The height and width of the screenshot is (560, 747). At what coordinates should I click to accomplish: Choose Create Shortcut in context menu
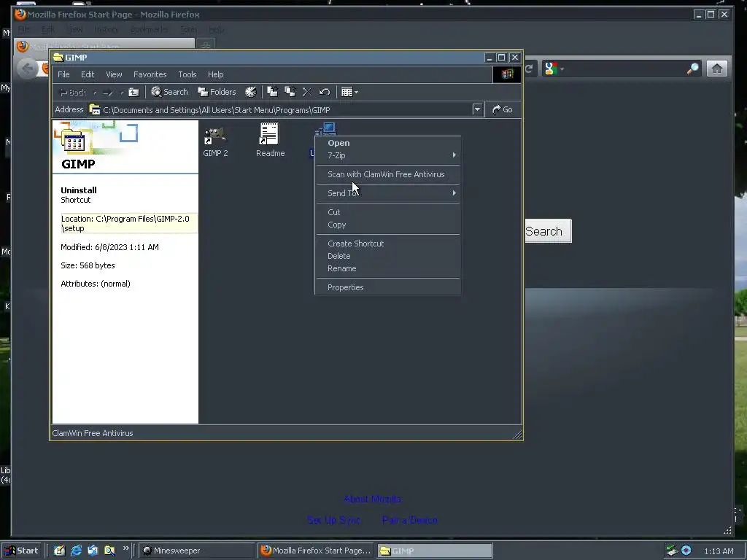coord(388,244)
